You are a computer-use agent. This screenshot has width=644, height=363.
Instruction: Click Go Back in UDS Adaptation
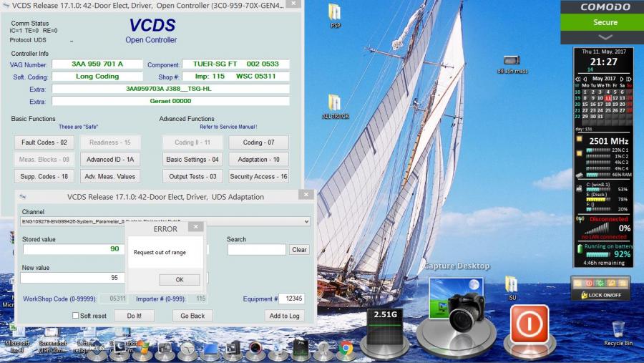coord(192,316)
